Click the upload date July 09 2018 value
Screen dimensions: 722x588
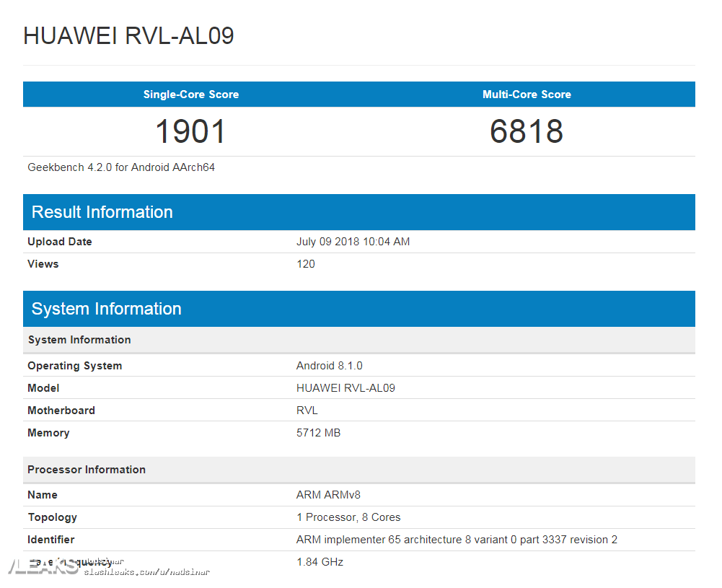click(x=353, y=242)
